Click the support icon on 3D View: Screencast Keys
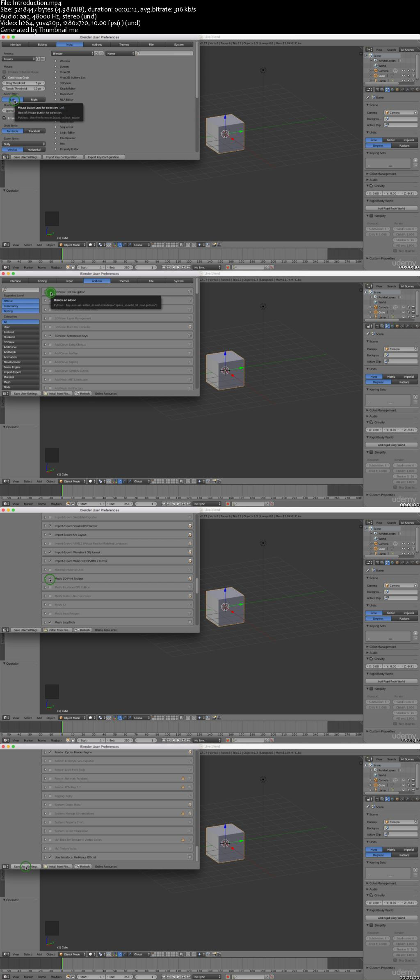The width and height of the screenshot is (420, 980). point(190,335)
